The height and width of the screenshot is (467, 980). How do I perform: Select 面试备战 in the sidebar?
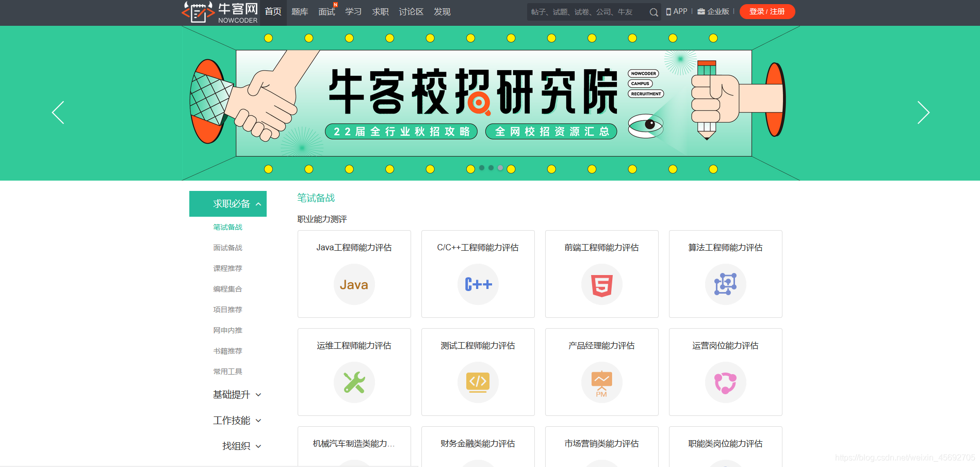[x=227, y=248]
